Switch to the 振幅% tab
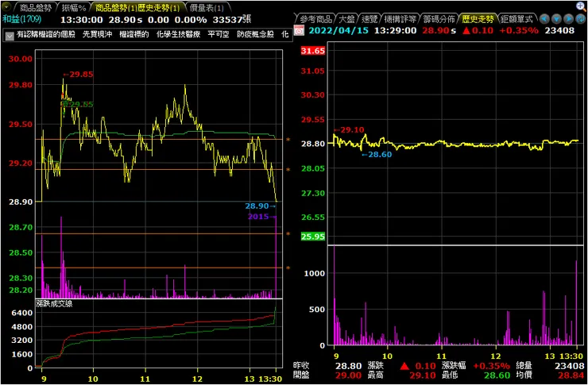This screenshot has width=588, height=385. coord(74,7)
